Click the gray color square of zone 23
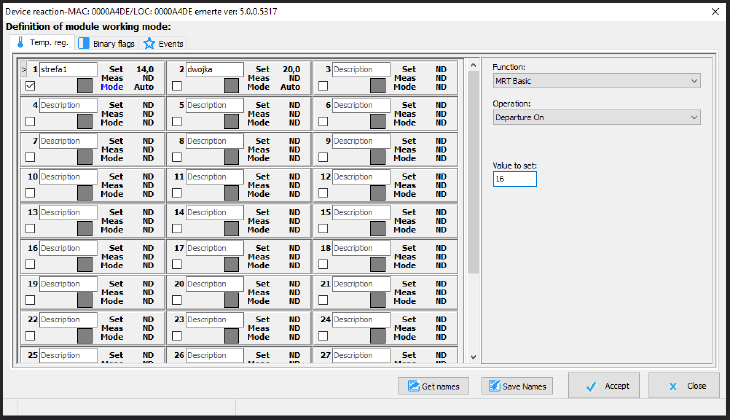This screenshot has height=420, width=730. [231, 336]
